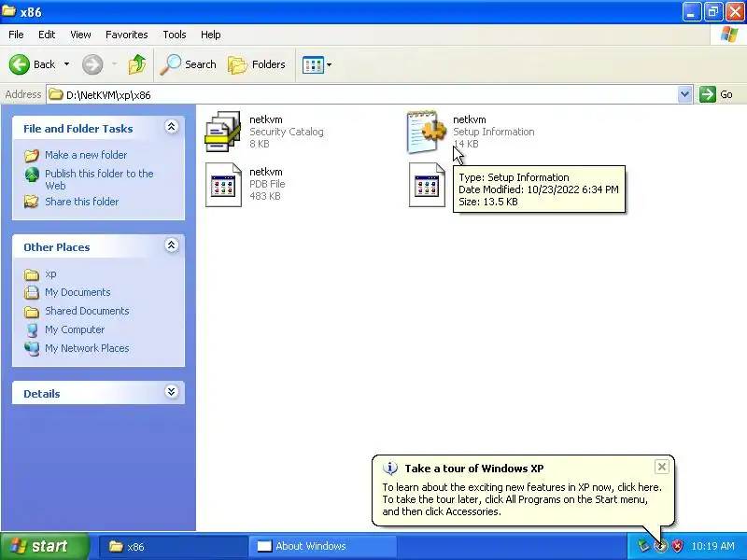The height and width of the screenshot is (560, 747).
Task: Click the folder icon in the address bar
Action: click(x=56, y=94)
